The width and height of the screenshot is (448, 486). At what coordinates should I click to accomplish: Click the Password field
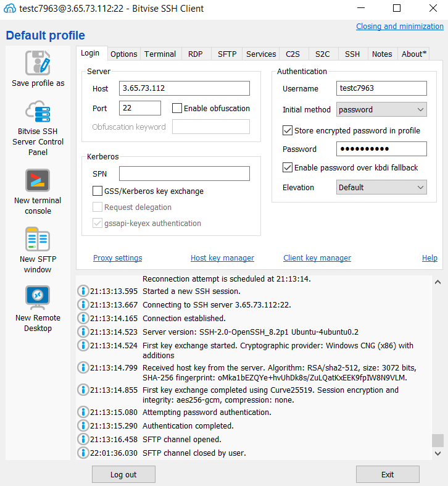point(381,149)
